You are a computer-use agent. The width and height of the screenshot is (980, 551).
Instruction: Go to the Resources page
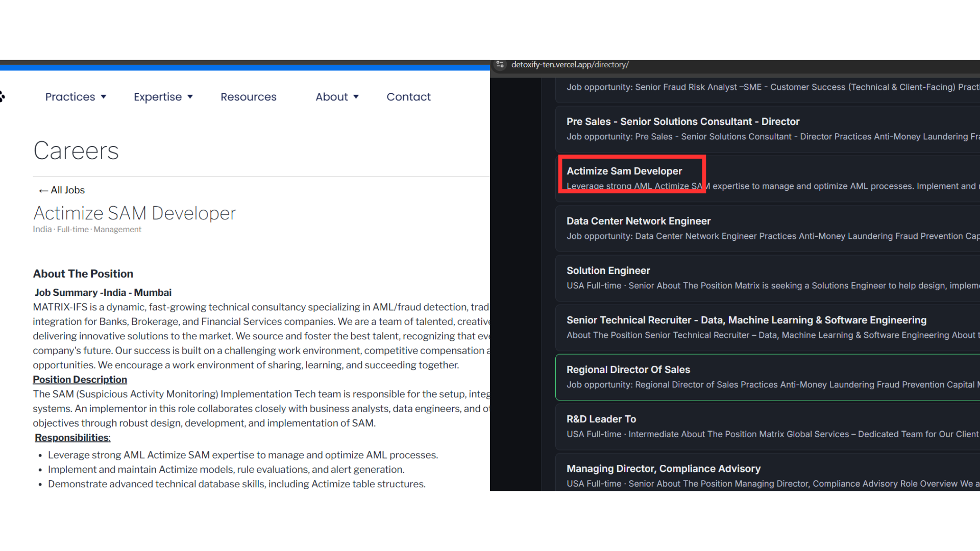249,97
